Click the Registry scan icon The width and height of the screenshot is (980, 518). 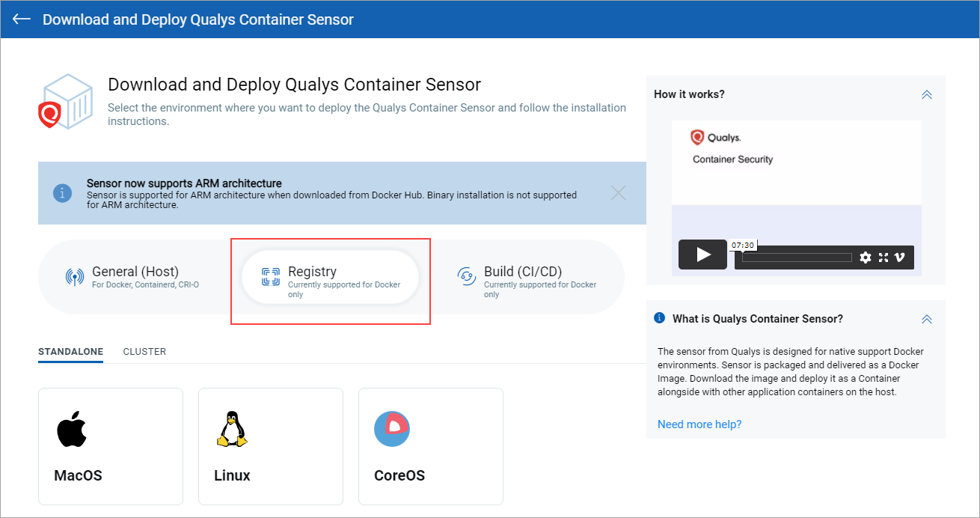pos(270,277)
